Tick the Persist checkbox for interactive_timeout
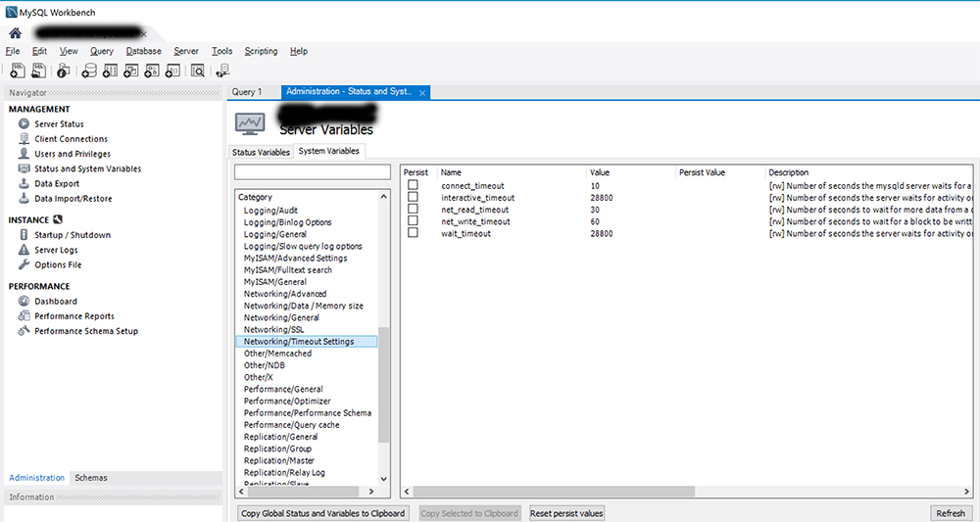The height and width of the screenshot is (522, 980). [413, 197]
